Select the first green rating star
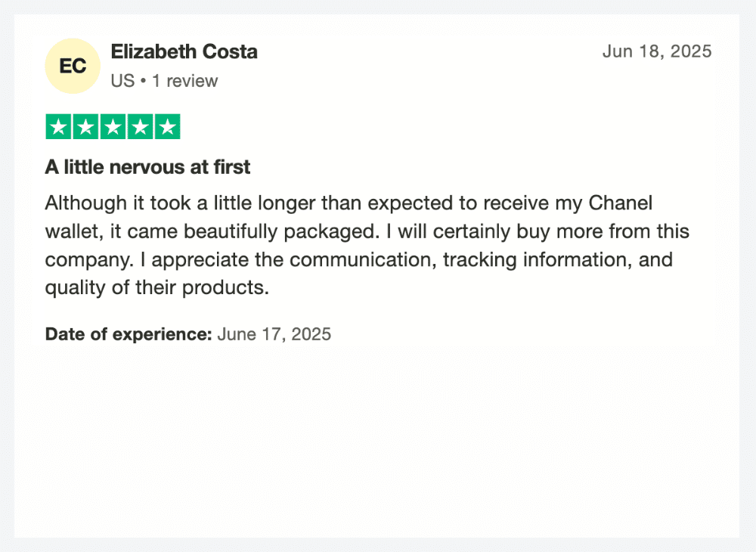 (58, 127)
